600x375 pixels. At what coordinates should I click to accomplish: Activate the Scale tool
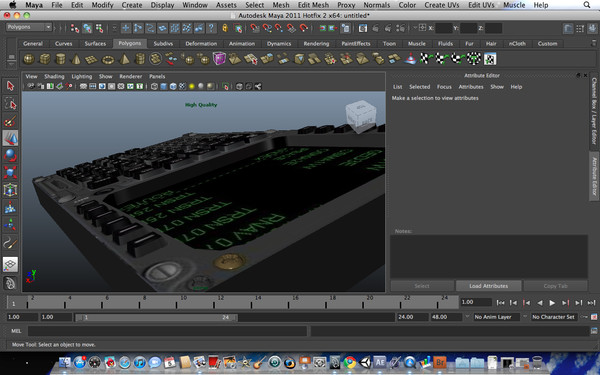click(10, 173)
